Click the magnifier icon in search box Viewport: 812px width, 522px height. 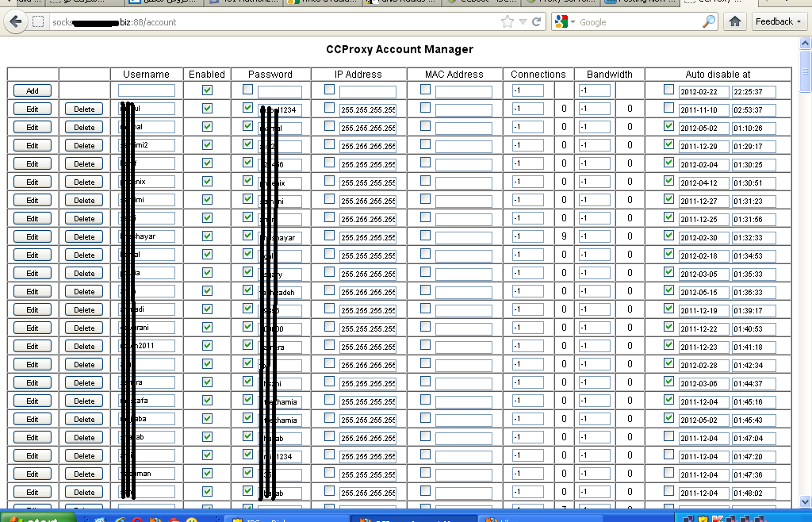click(x=708, y=21)
